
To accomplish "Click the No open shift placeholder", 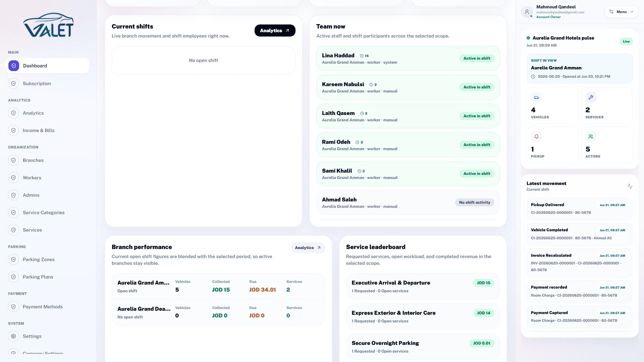I will click(203, 60).
